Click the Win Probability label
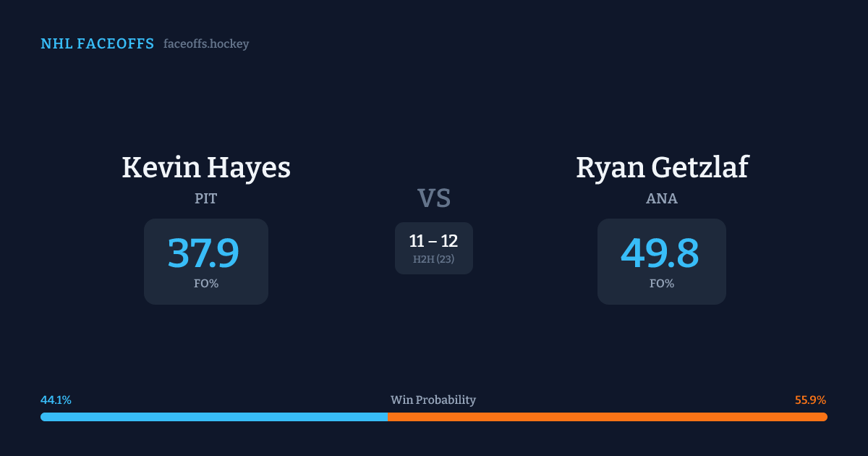868x456 pixels. [433, 400]
